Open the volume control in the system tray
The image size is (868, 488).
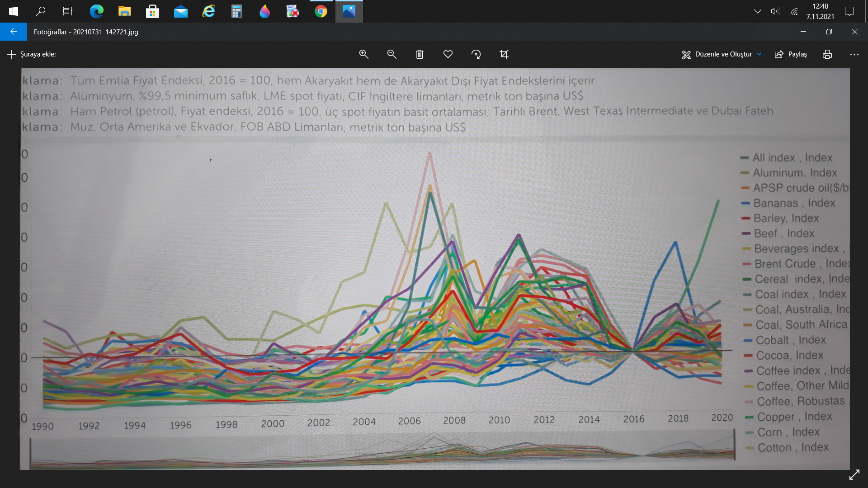(x=775, y=11)
